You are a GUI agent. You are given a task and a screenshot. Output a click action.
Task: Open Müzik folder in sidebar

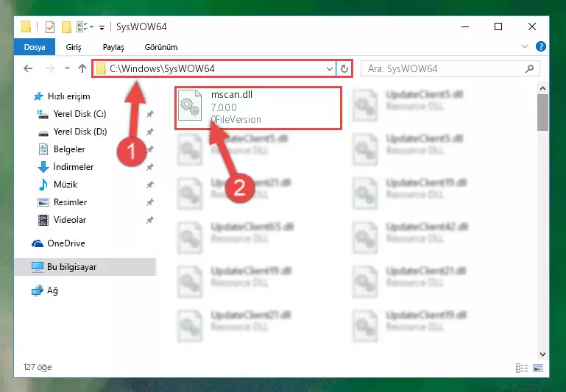tap(66, 185)
